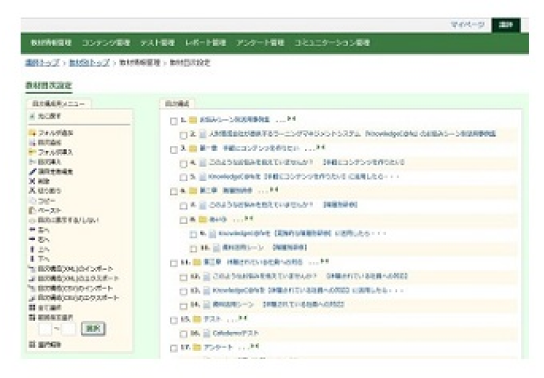The width and height of the screenshot is (544, 378).
Task: Click the range end input field
Action: (x=68, y=328)
